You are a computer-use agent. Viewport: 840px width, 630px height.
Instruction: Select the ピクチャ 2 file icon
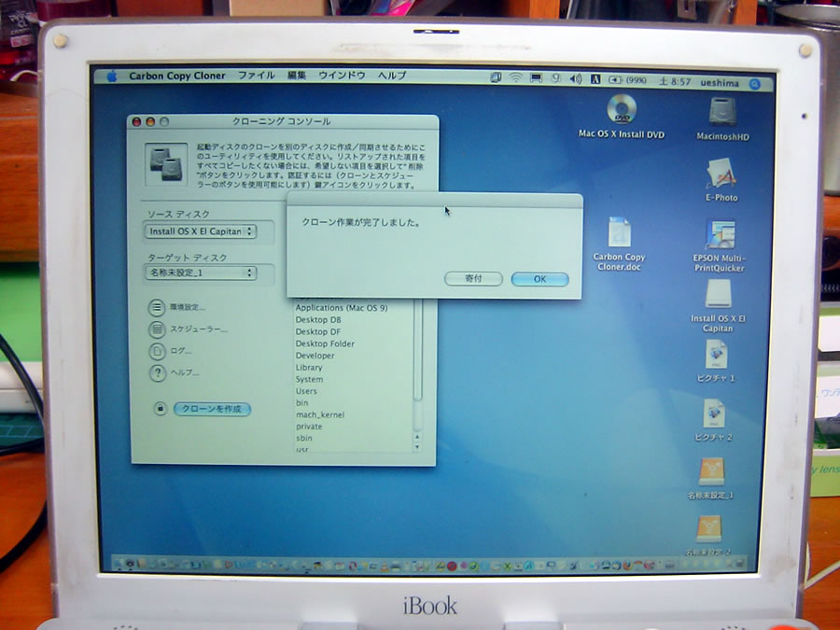[x=714, y=414]
